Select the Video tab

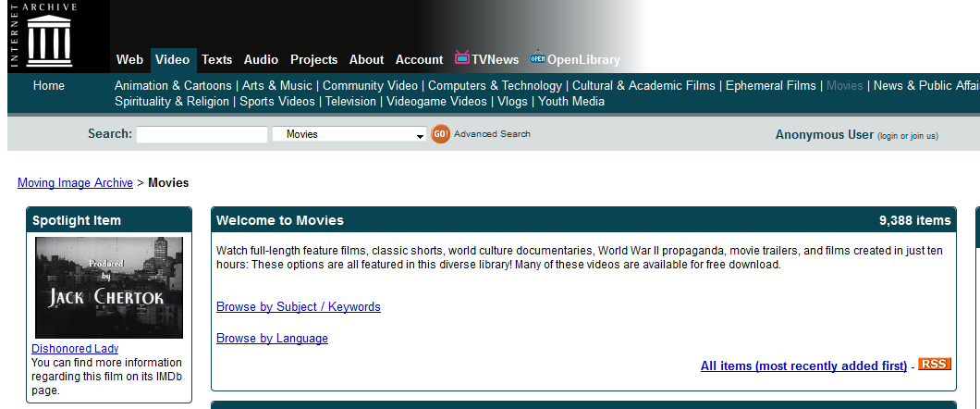pyautogui.click(x=173, y=60)
